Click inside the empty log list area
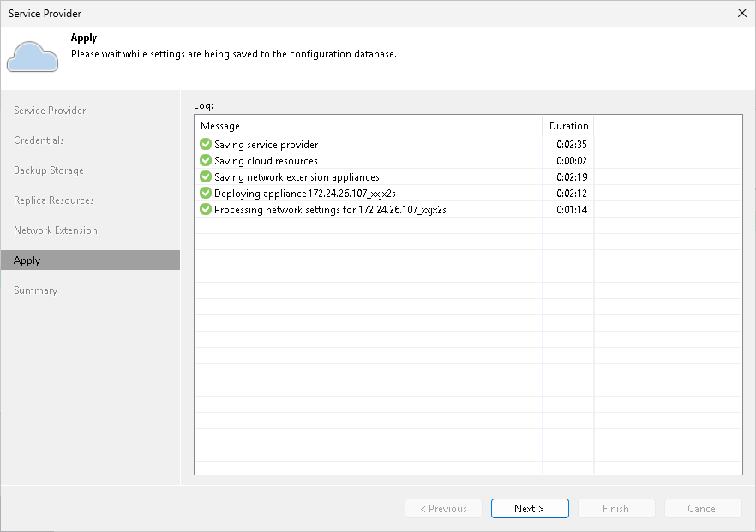Screen dimensions: 756x532 pyautogui.click(x=369, y=343)
